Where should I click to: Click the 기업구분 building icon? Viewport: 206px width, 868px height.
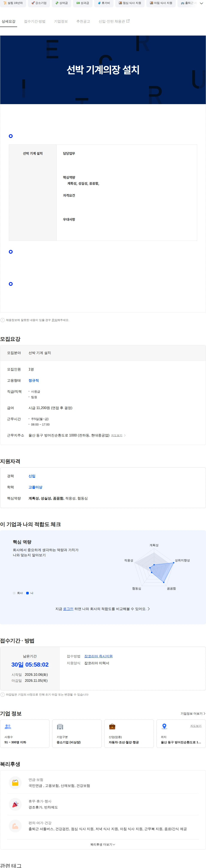click(x=60, y=727)
